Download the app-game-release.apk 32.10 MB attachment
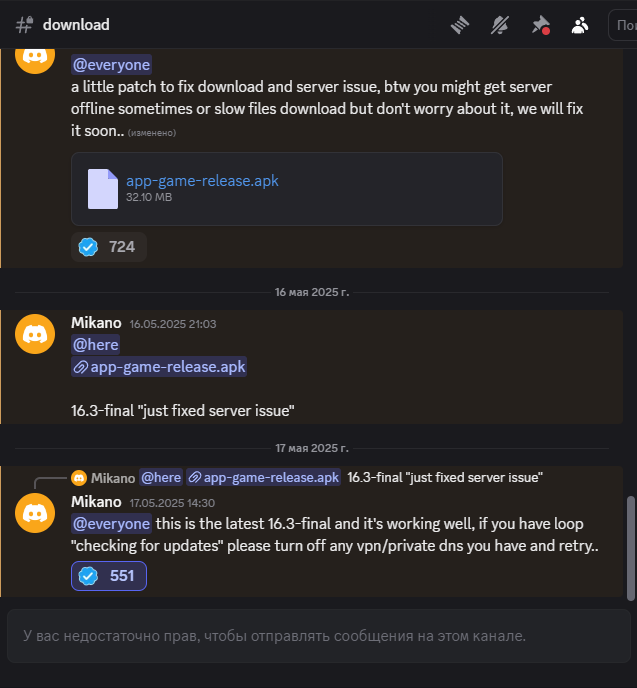The width and height of the screenshot is (637, 688). point(202,181)
